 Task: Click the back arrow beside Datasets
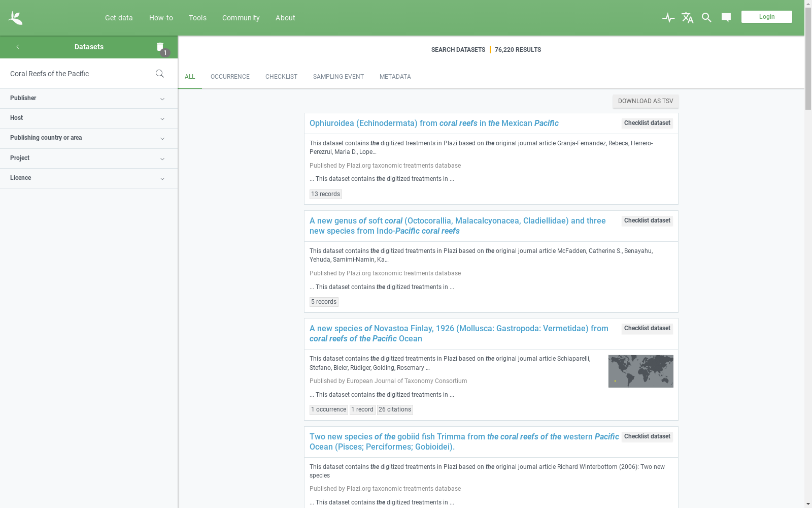tap(18, 47)
